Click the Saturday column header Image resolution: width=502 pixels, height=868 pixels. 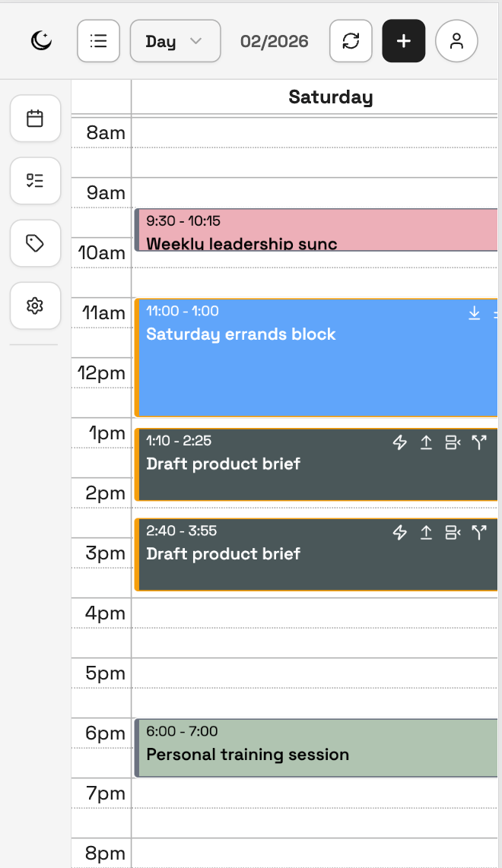click(x=330, y=97)
